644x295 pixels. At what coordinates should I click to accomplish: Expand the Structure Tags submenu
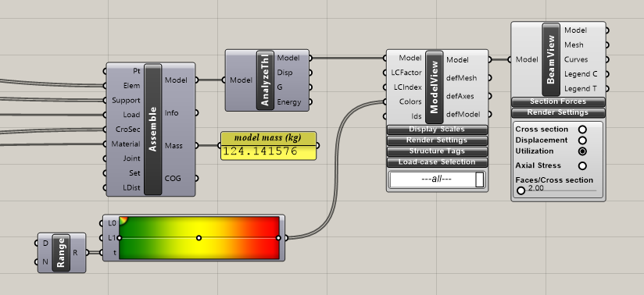[437, 151]
